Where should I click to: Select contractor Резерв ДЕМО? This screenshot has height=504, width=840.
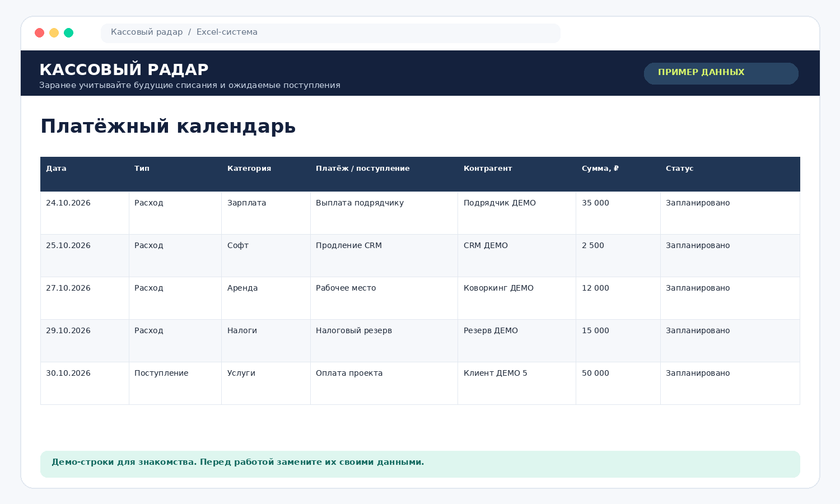click(x=517, y=340)
